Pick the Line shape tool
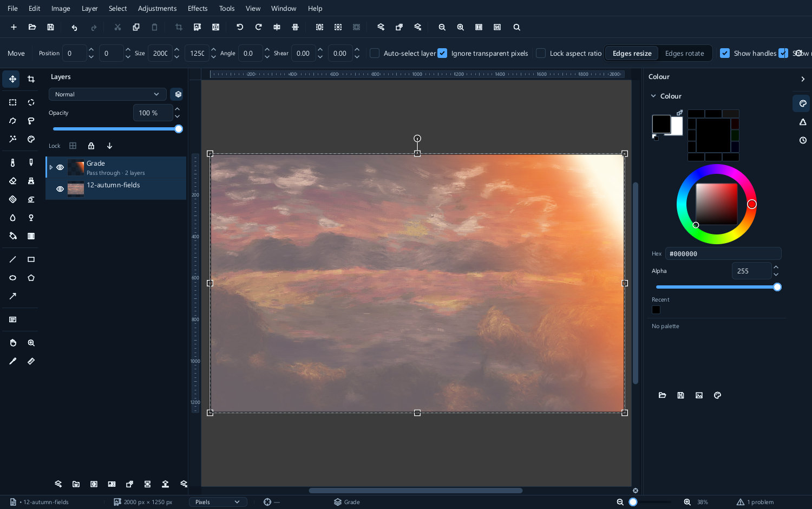The image size is (812, 509). (x=12, y=259)
